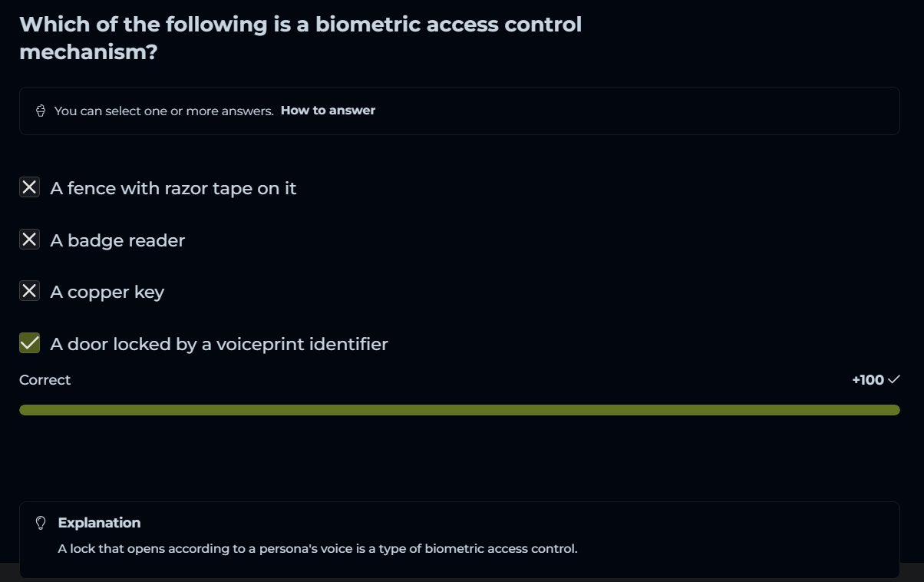Image resolution: width=924 pixels, height=582 pixels.
Task: Click the 'You can select one or more answers' text
Action: tap(163, 111)
